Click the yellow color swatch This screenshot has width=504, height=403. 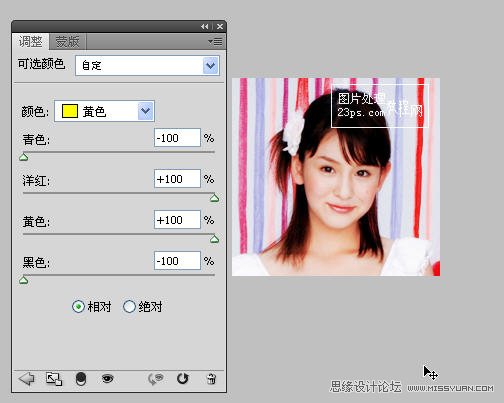tap(70, 111)
